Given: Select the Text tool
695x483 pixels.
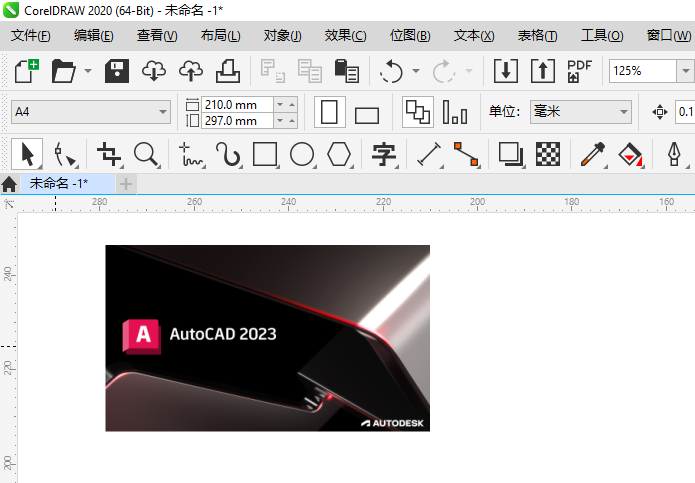Looking at the screenshot, I should (x=384, y=154).
